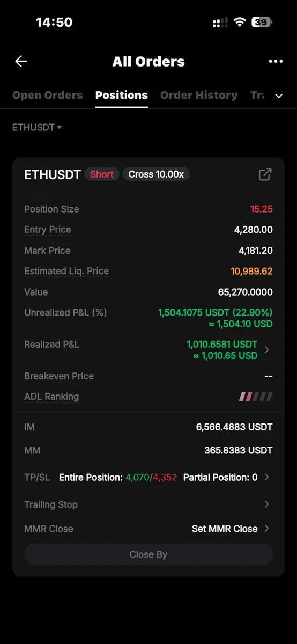297x644 pixels.
Task: Tap Set MMR Close link
Action: coord(225,529)
